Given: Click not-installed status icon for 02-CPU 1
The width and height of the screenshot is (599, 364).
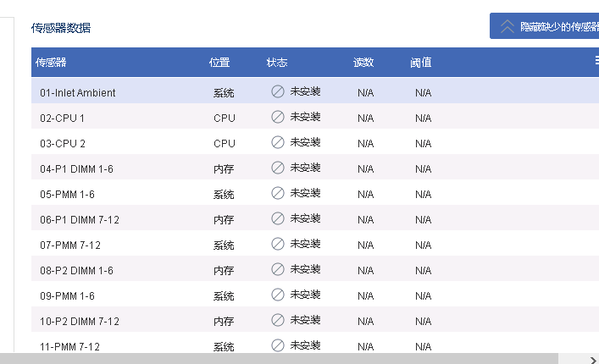Looking at the screenshot, I should (277, 117).
